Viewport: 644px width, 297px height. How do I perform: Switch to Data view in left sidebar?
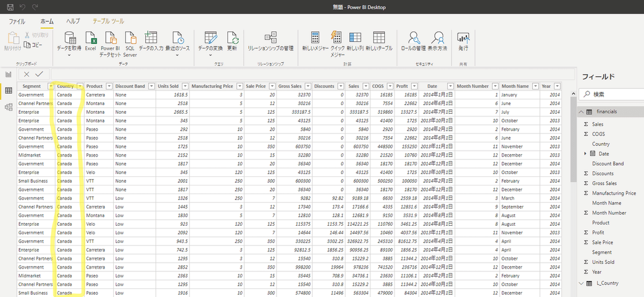click(x=9, y=91)
